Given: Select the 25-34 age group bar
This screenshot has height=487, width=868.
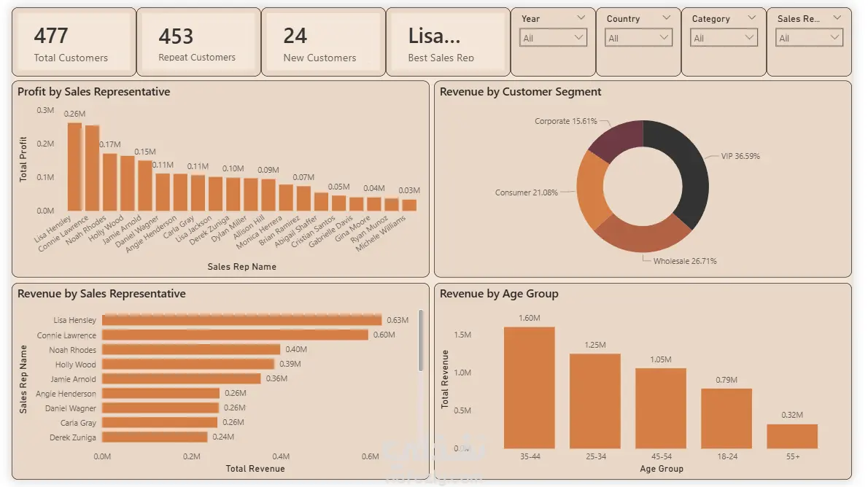Looking at the screenshot, I should tap(595, 401).
